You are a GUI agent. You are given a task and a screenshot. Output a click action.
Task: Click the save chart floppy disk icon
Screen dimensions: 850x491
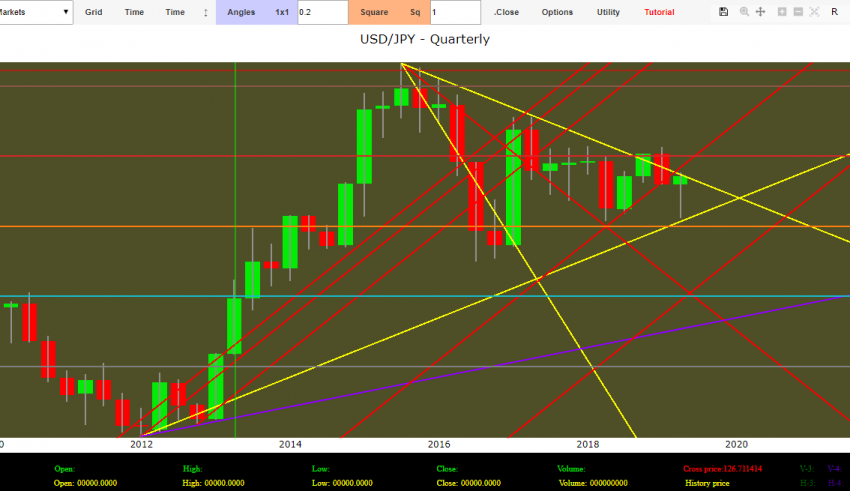[x=724, y=12]
